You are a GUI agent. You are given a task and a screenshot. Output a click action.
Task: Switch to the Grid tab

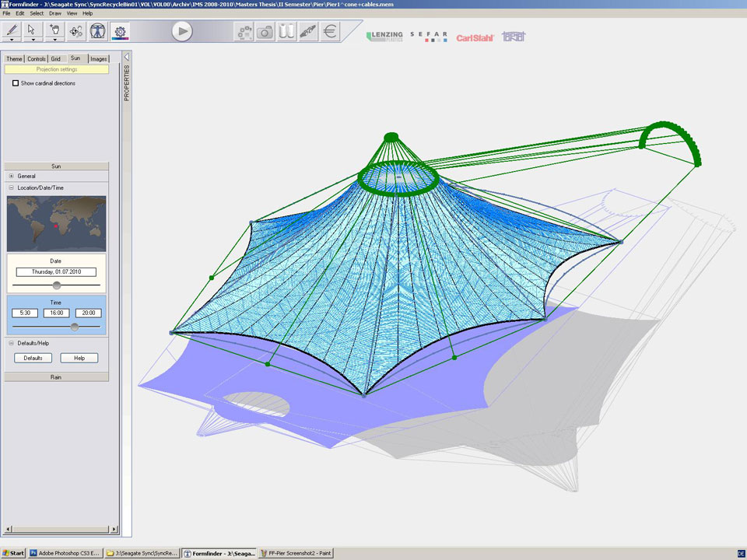[x=56, y=58]
